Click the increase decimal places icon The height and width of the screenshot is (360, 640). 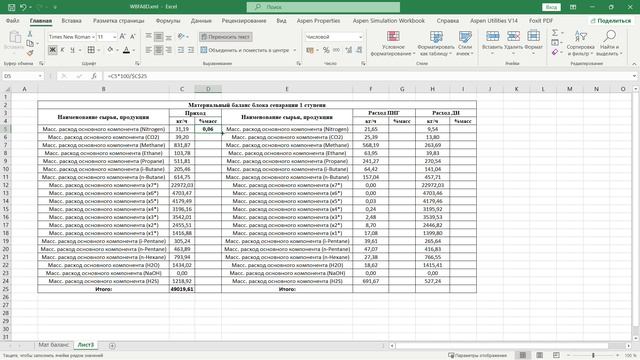(x=349, y=50)
